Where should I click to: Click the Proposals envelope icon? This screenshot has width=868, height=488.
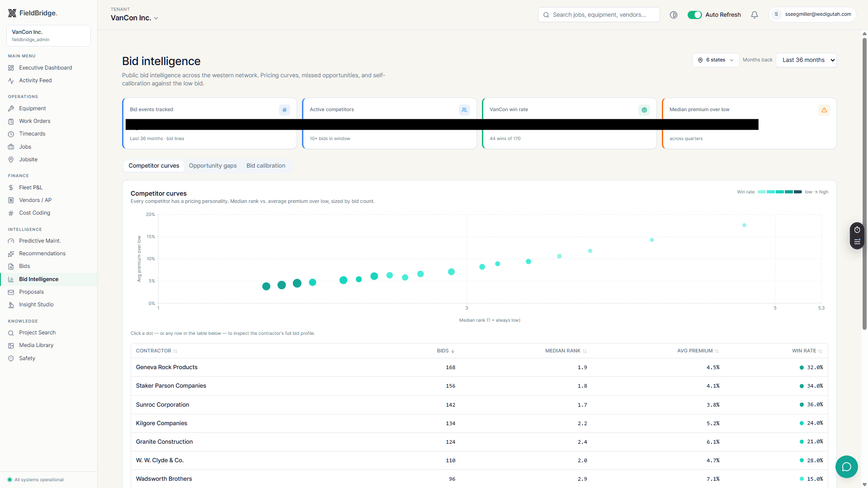click(x=11, y=292)
